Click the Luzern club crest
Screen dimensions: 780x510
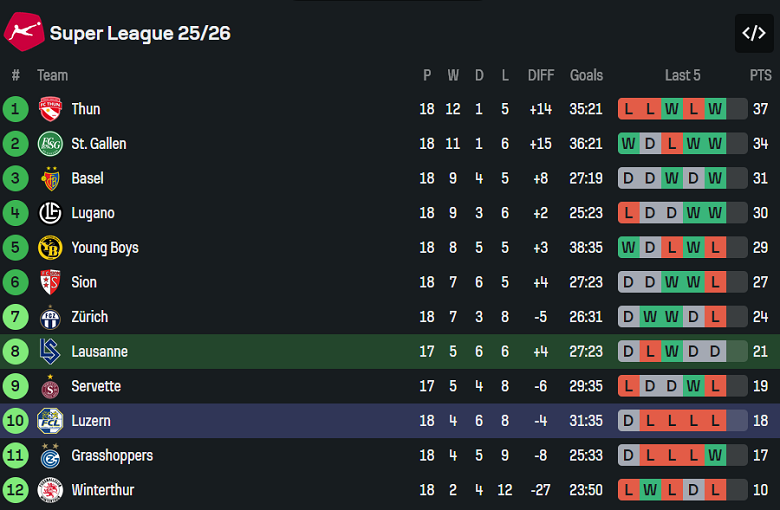tap(50, 421)
